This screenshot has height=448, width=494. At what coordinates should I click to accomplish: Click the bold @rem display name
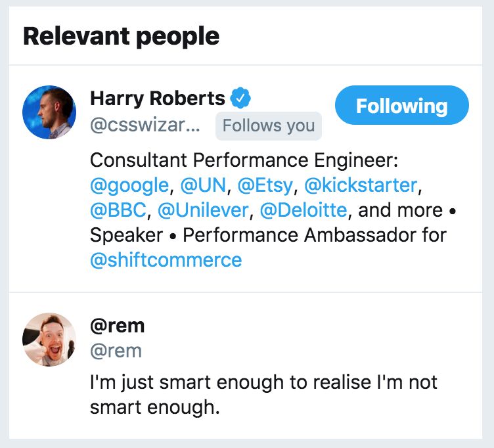point(117,325)
